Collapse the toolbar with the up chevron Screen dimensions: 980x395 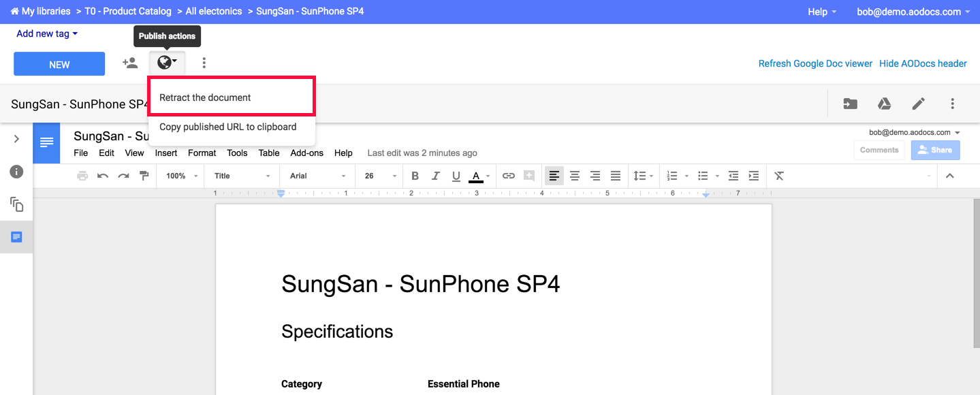point(950,176)
